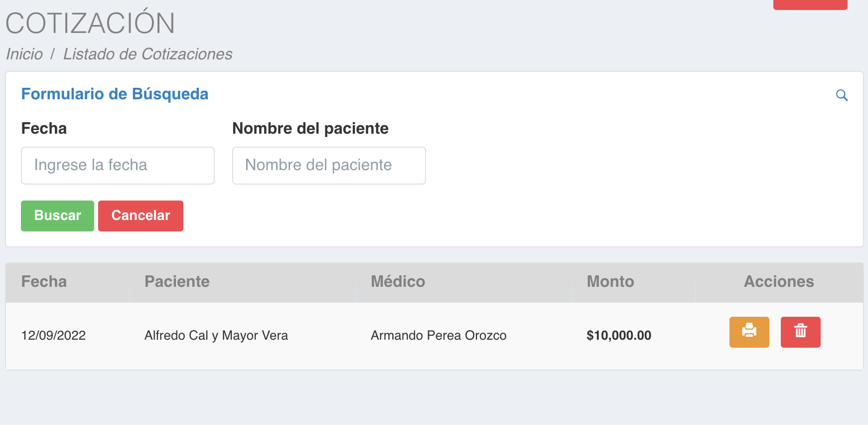Sort by the Monto column header

point(610,281)
